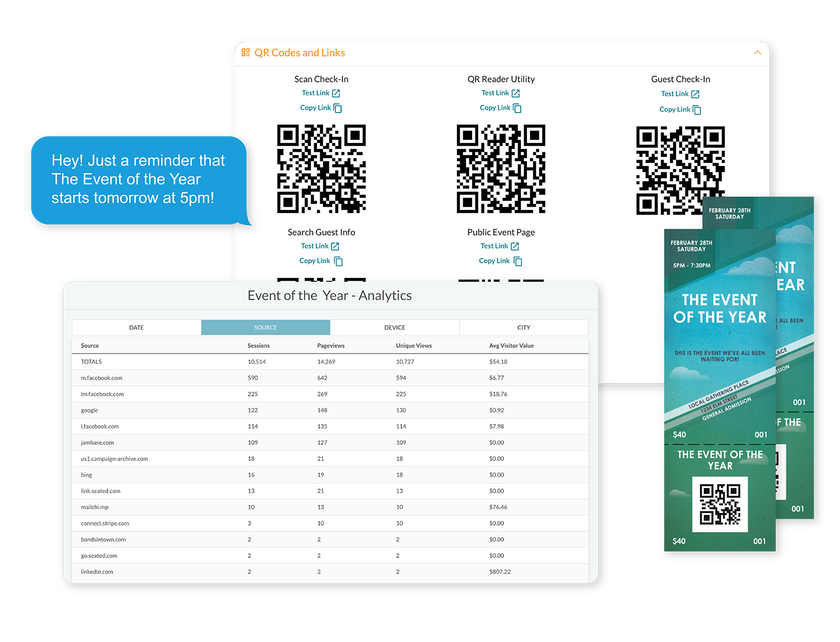
Task: Click copy icon beside Scan Check-In Copy Link
Action: click(338, 108)
